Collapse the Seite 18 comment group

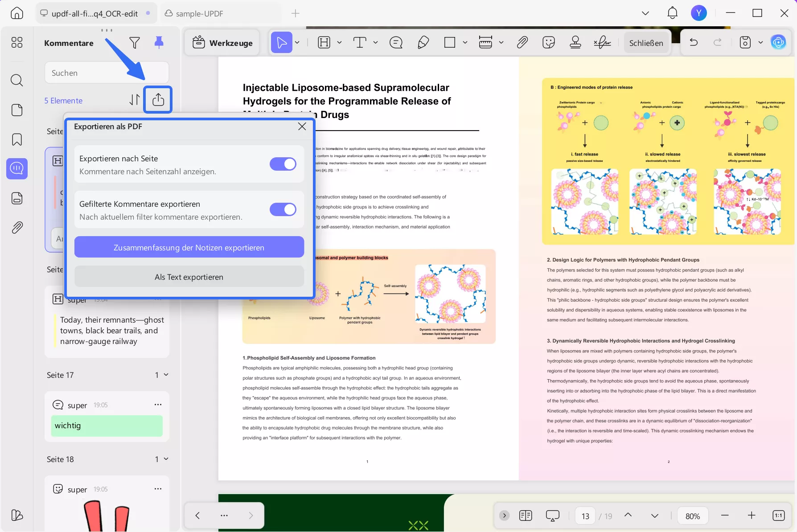[166, 459]
